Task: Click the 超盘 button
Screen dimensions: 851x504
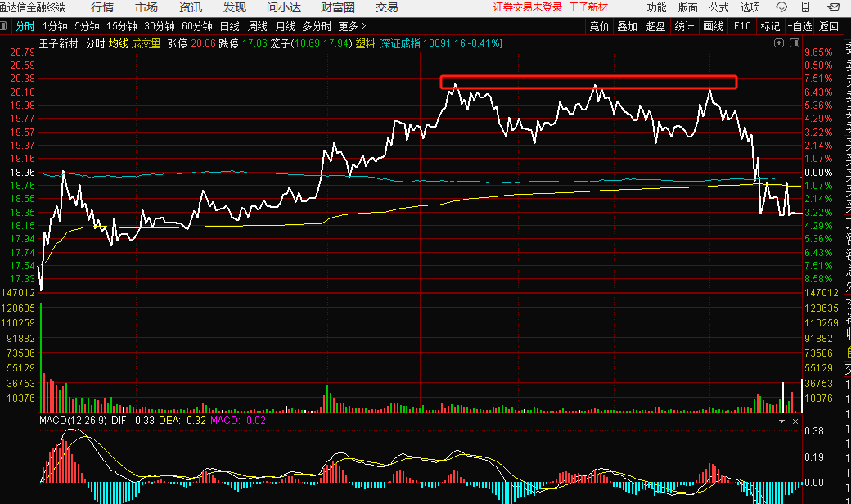Action: pyautogui.click(x=655, y=26)
